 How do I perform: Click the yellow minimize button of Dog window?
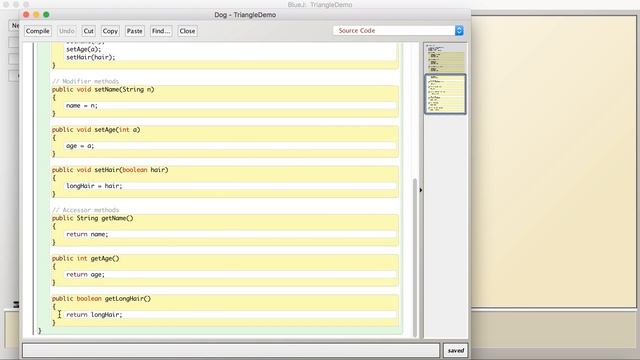pos(36,15)
